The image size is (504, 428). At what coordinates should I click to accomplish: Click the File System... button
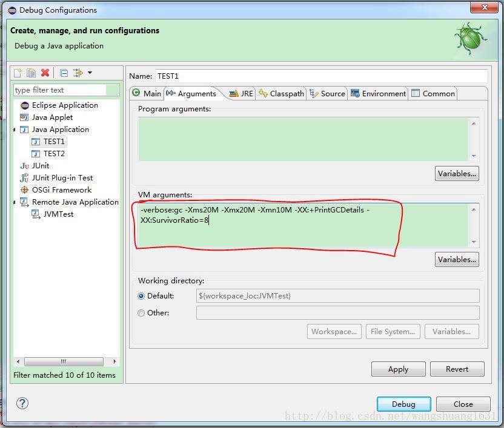(x=393, y=332)
